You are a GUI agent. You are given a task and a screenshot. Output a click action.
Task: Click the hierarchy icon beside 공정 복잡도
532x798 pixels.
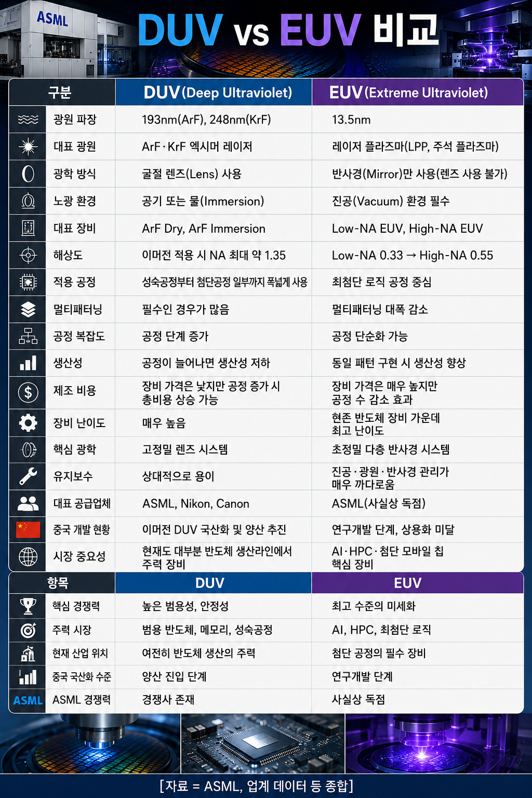28,336
